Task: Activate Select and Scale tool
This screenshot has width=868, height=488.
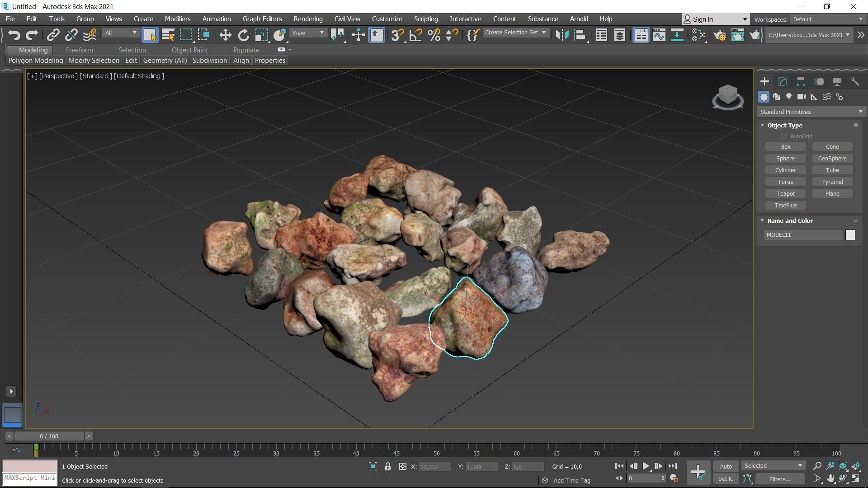Action: coord(261,35)
